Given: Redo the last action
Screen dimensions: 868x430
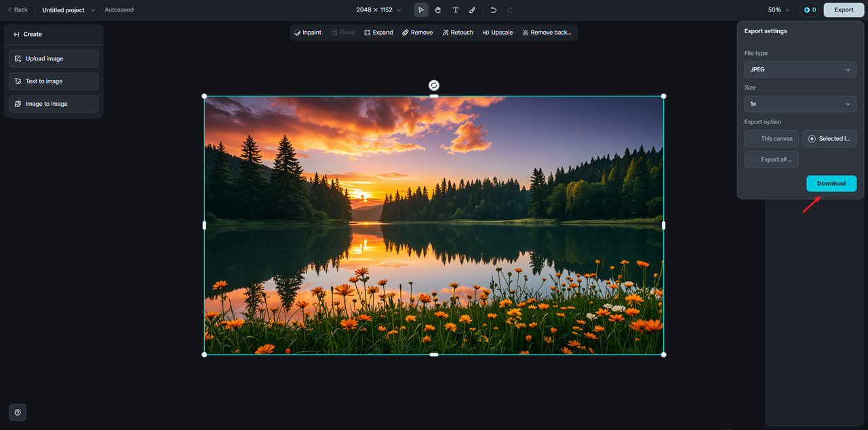Looking at the screenshot, I should click(510, 10).
